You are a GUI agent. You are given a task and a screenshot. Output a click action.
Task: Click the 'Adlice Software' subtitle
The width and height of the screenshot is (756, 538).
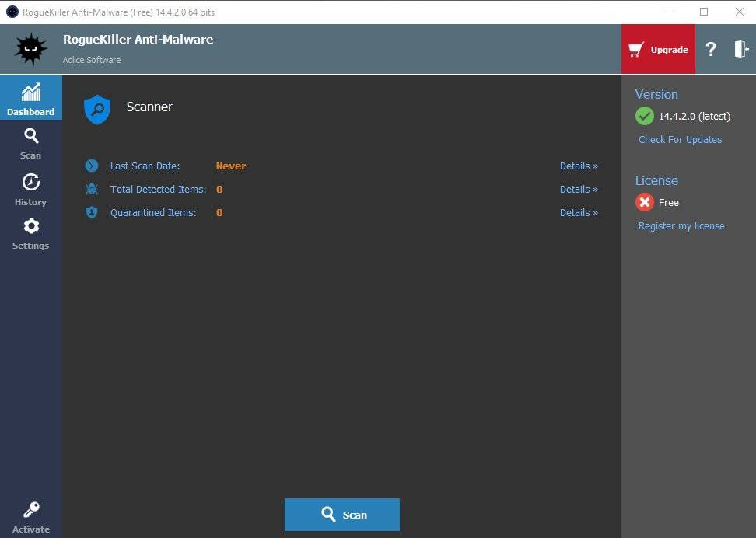(x=92, y=60)
